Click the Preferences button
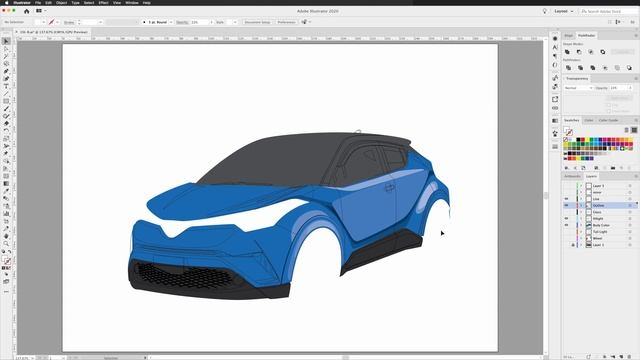 [287, 22]
